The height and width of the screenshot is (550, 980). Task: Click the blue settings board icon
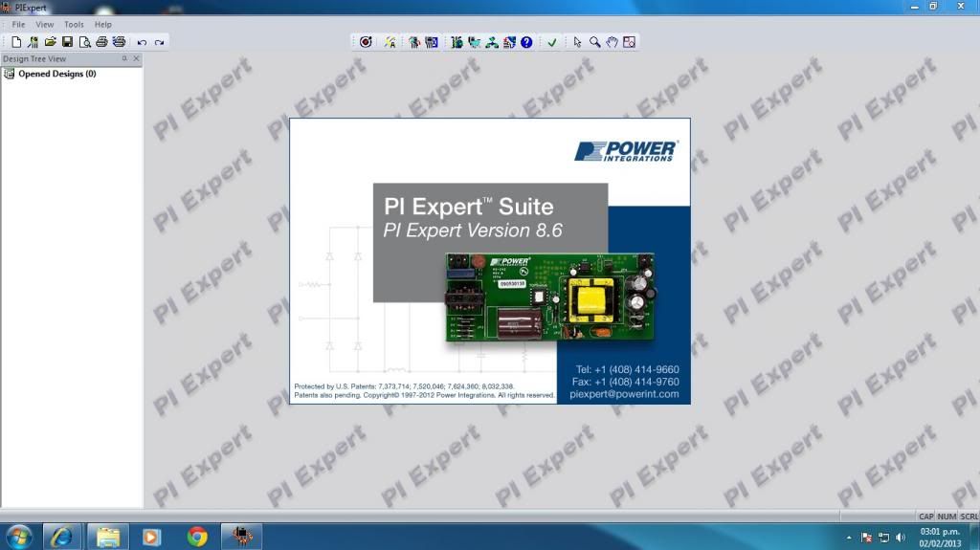[509, 42]
